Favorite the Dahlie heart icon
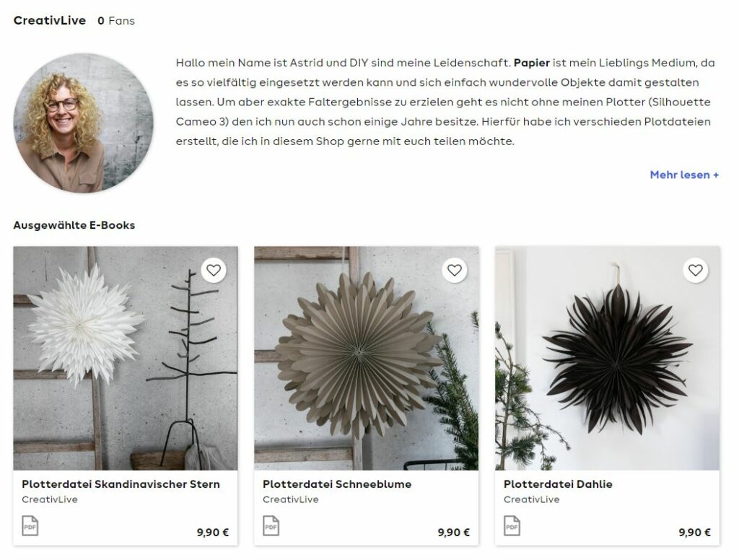739x560 pixels. 696,270
